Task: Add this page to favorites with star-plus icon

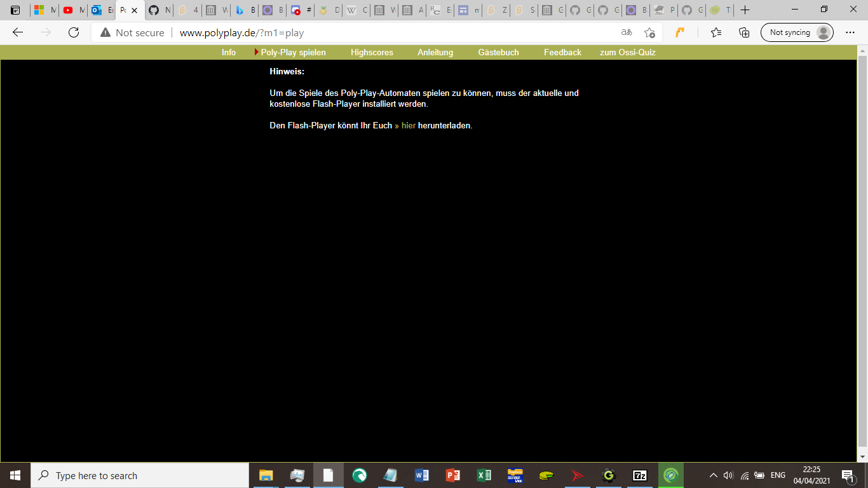Action: pyautogui.click(x=649, y=32)
